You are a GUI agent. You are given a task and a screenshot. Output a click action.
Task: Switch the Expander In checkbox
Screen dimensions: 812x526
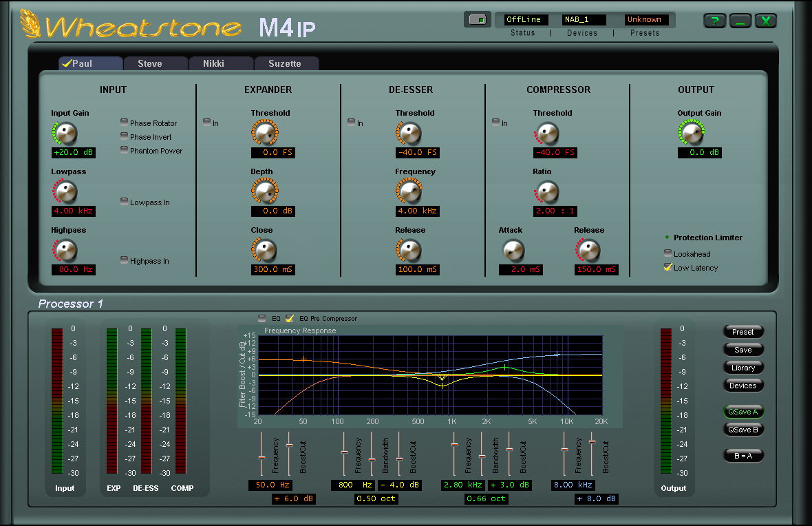pyautogui.click(x=207, y=123)
